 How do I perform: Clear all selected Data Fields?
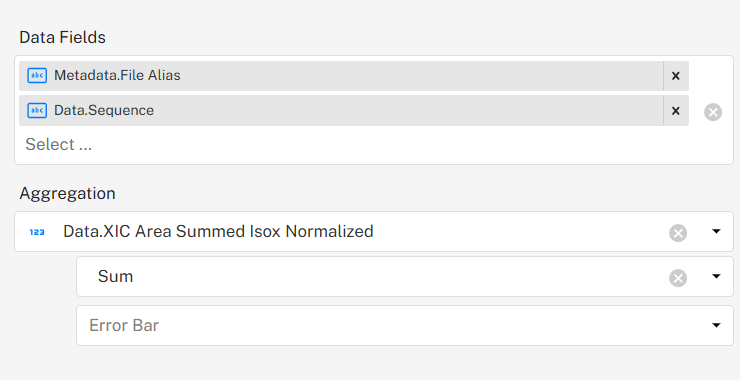713,112
